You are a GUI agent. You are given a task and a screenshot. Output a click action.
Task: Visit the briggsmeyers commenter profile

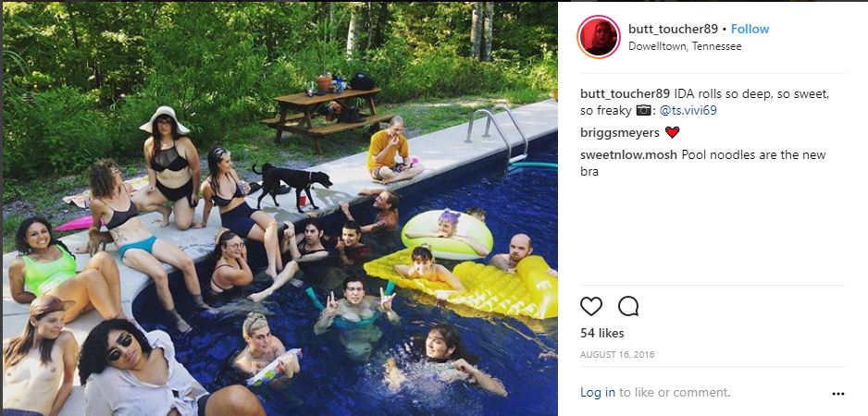[619, 133]
